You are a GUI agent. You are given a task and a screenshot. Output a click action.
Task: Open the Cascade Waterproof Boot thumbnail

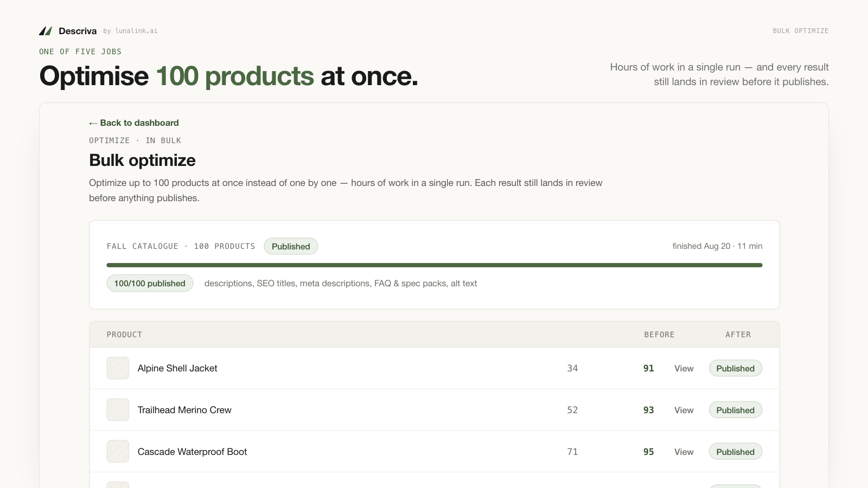(118, 451)
